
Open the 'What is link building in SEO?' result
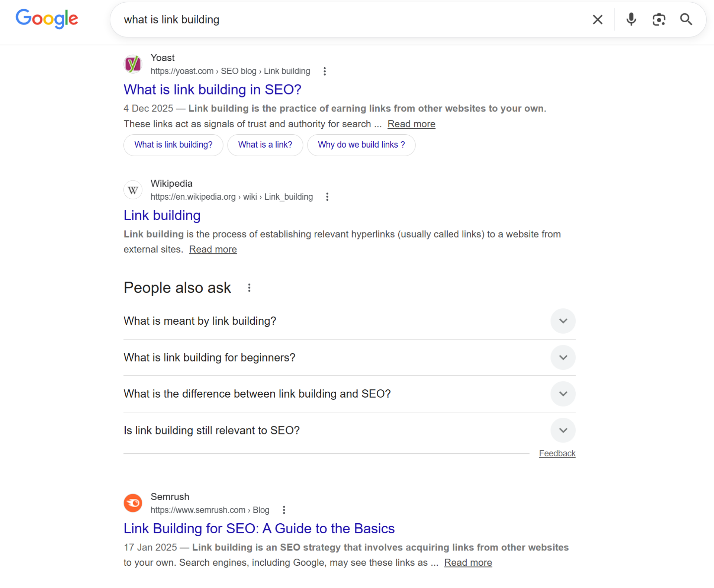pos(212,89)
